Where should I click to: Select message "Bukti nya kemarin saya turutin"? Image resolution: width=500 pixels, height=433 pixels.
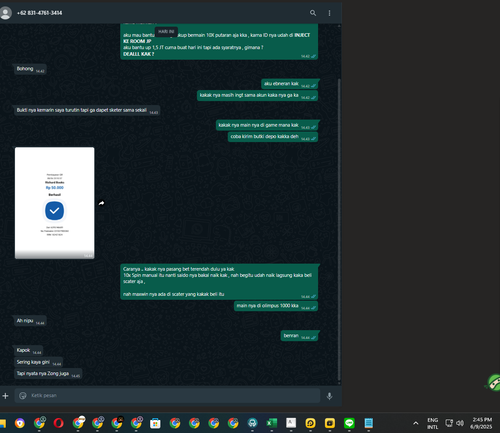coord(87,110)
